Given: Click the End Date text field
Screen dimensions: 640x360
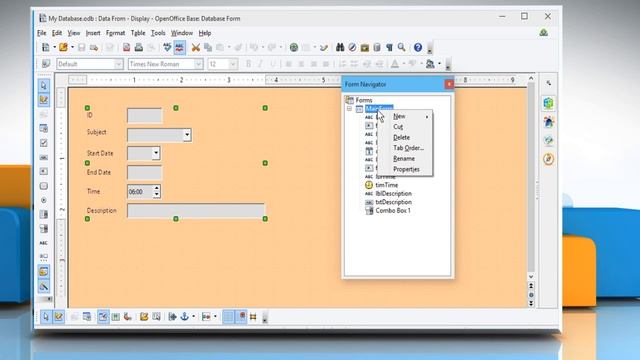Looking at the screenshot, I should [x=144, y=173].
